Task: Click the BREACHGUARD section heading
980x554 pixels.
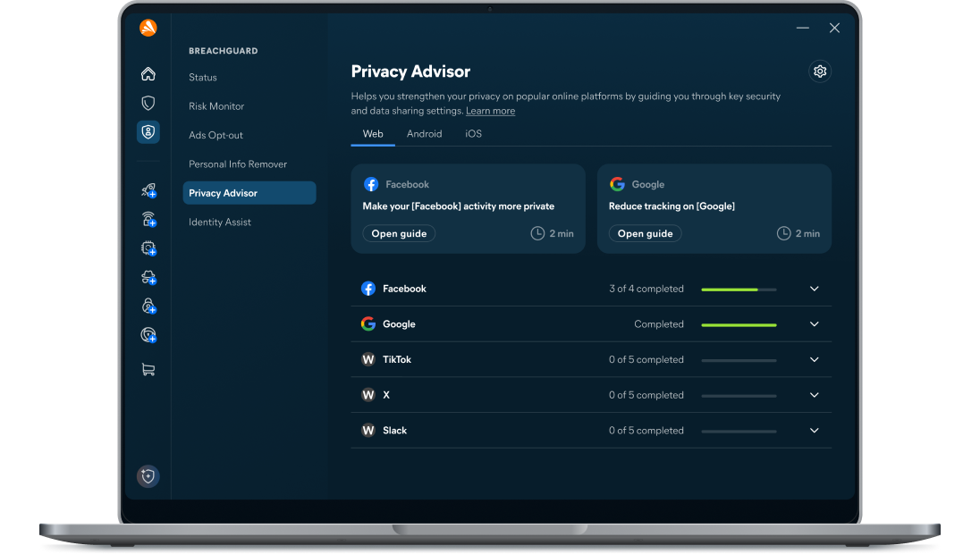Action: click(x=224, y=51)
